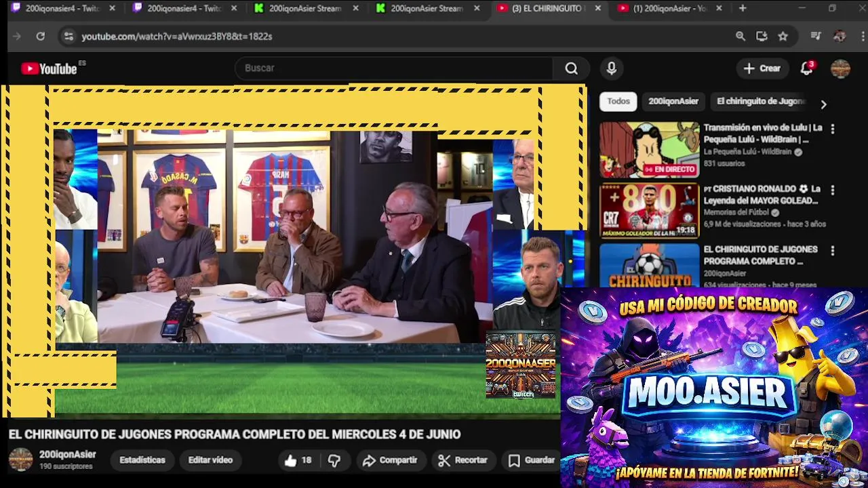
Task: Switch to first 200iqonAsier Stream tab
Action: (x=305, y=8)
